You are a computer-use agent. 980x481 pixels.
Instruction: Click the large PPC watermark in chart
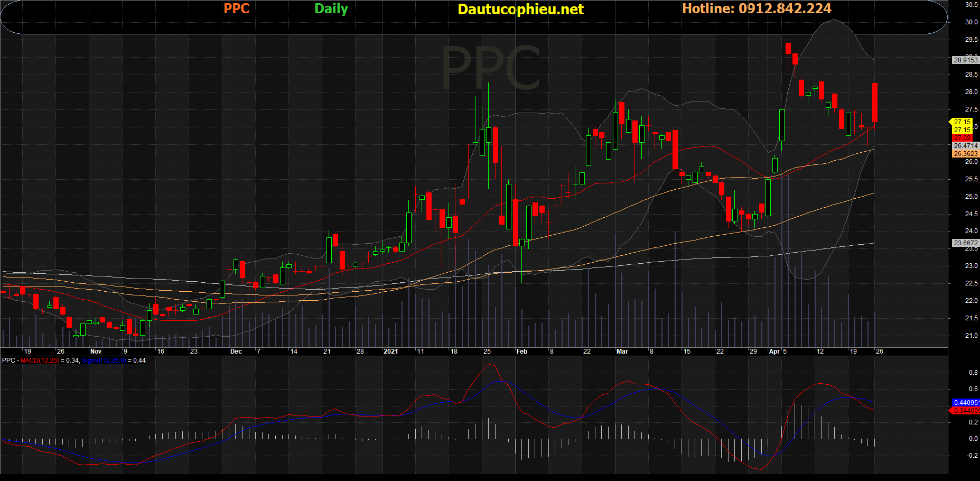coord(490,69)
